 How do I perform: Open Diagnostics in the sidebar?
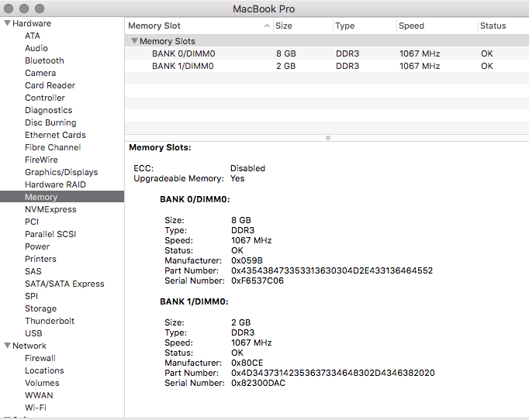point(49,110)
